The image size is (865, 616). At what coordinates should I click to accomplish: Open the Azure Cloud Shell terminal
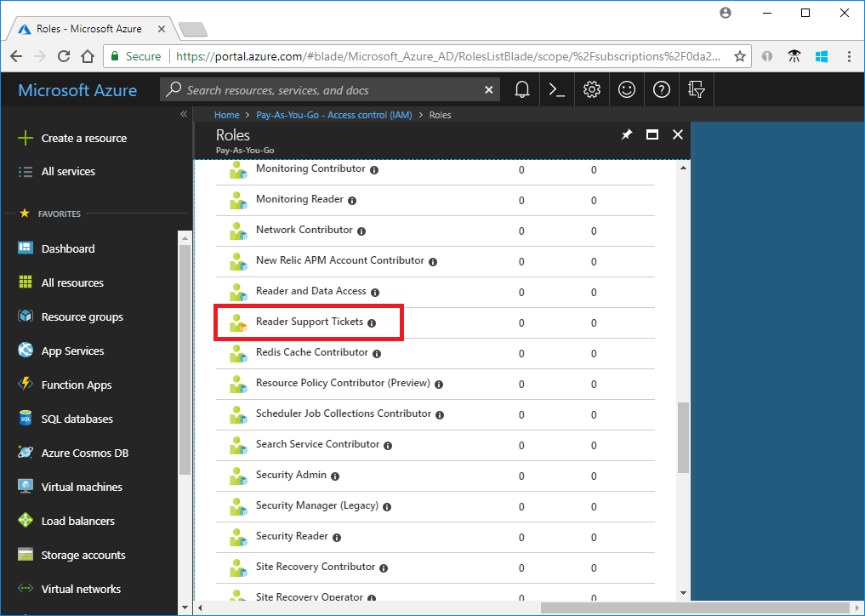(x=557, y=89)
